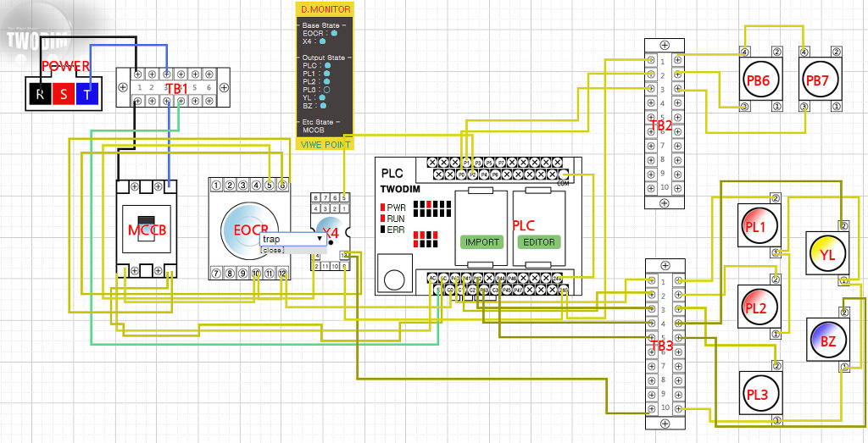Click TB2 right screw of row 10

click(678, 187)
